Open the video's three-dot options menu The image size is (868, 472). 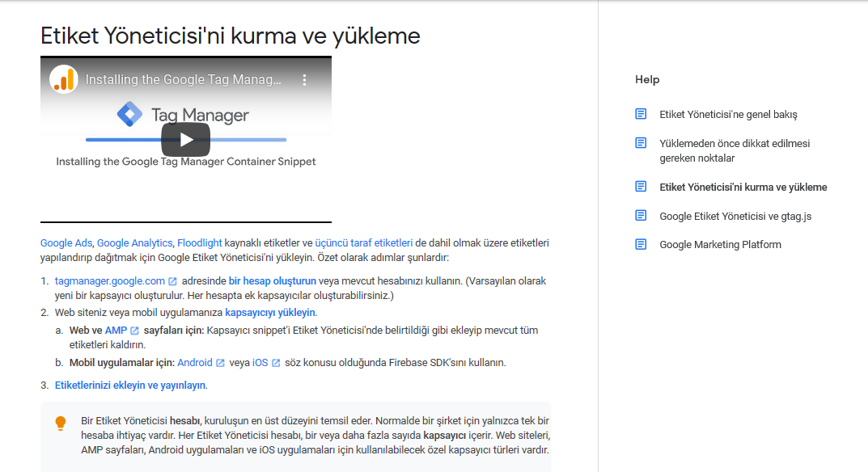click(x=304, y=80)
